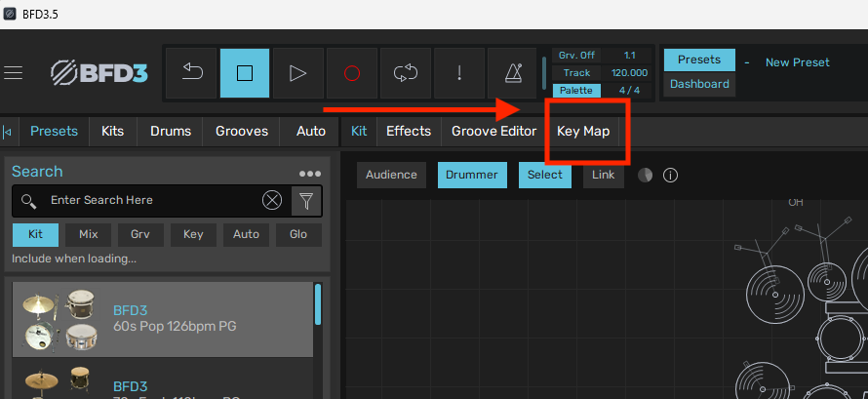Toggle the Grv include filter
The image size is (868, 399).
click(140, 235)
